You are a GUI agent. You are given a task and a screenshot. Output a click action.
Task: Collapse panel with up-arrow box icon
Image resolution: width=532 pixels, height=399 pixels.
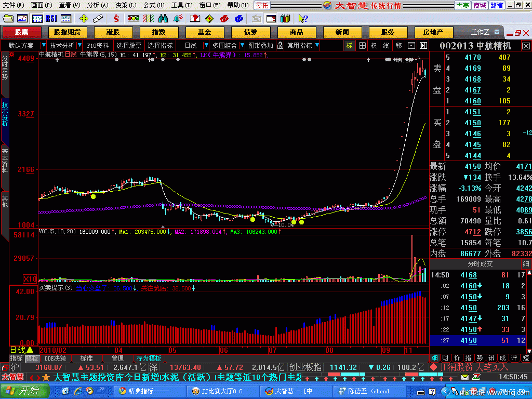pyautogui.click(x=411, y=45)
